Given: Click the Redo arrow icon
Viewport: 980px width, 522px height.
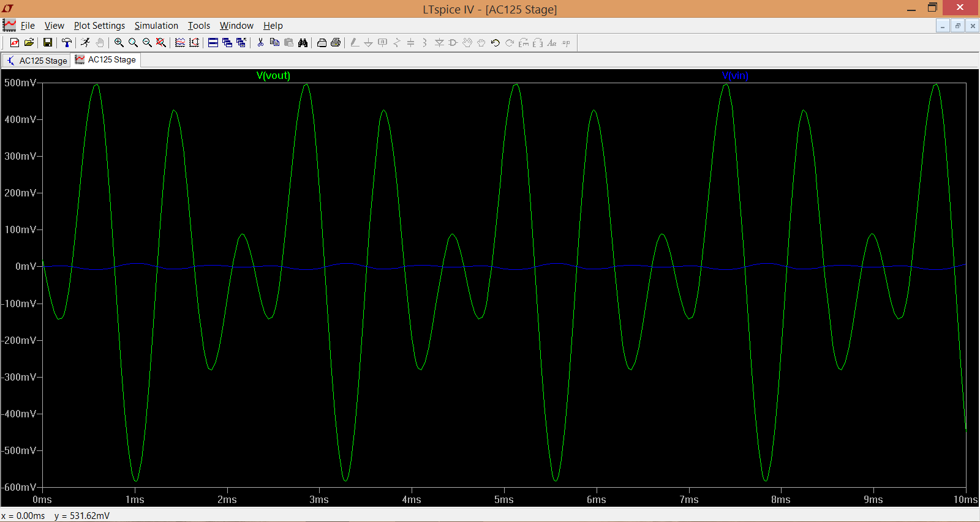Looking at the screenshot, I should click(510, 42).
